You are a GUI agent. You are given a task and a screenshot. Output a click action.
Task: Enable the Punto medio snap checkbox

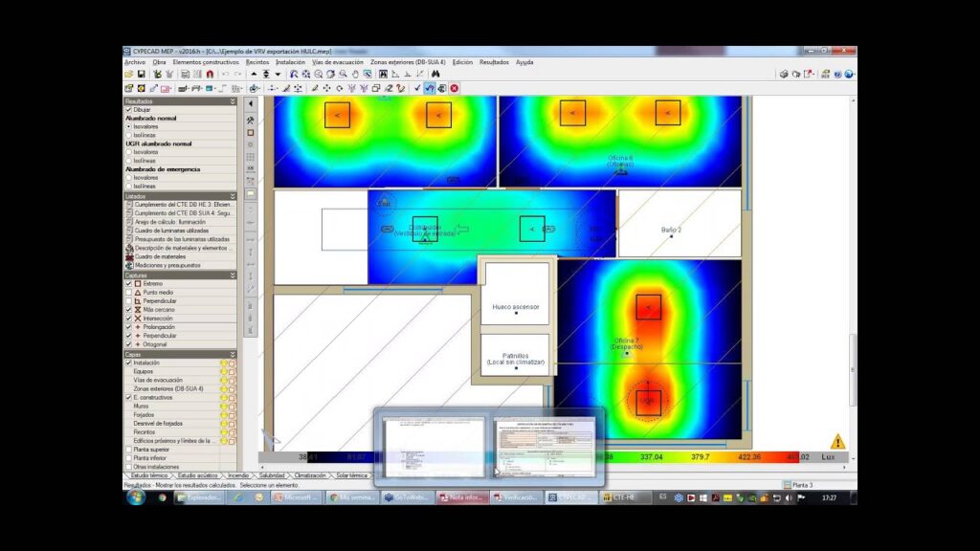[x=129, y=293]
